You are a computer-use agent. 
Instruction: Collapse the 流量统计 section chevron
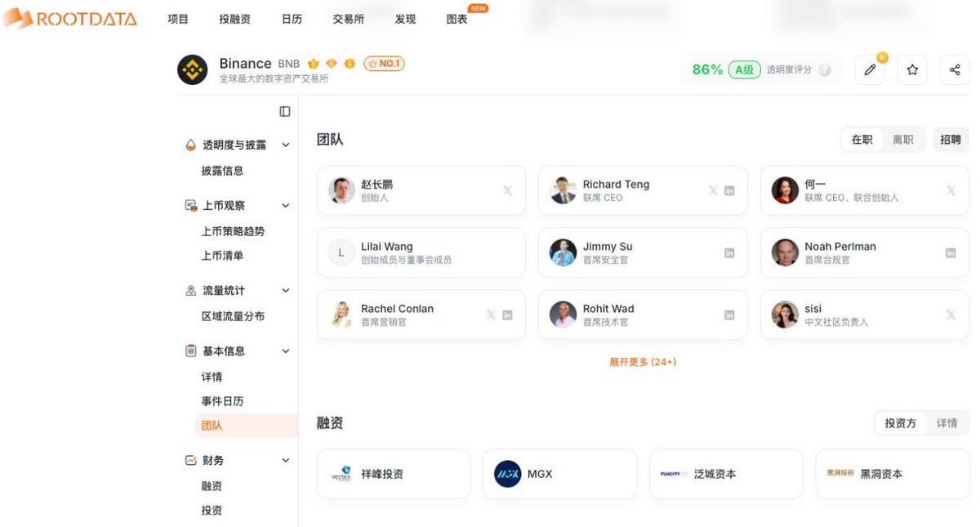coord(286,290)
